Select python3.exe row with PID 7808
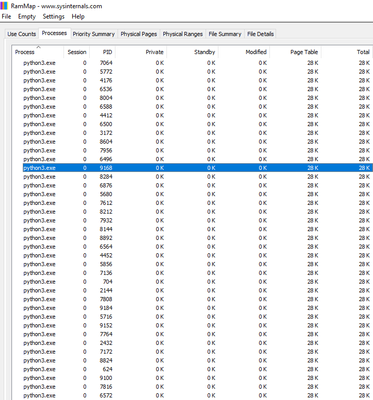This screenshot has height=400, width=373. pyautogui.click(x=198, y=299)
